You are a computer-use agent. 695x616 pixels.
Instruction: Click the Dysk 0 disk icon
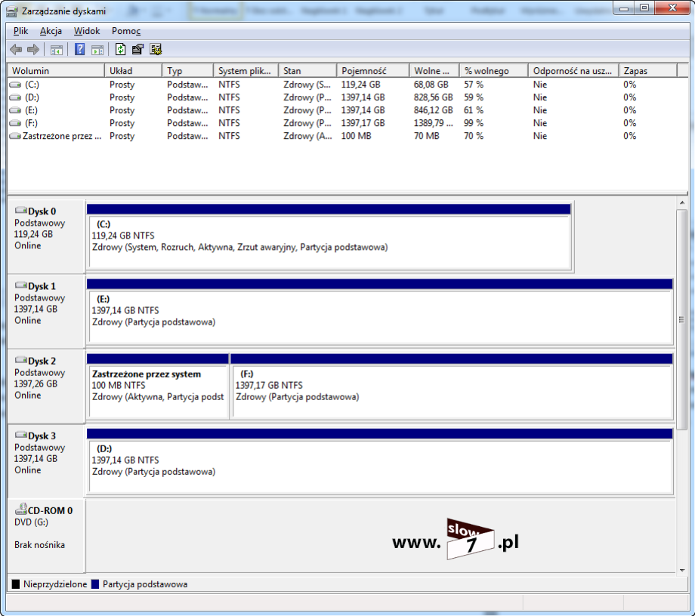[x=21, y=211]
